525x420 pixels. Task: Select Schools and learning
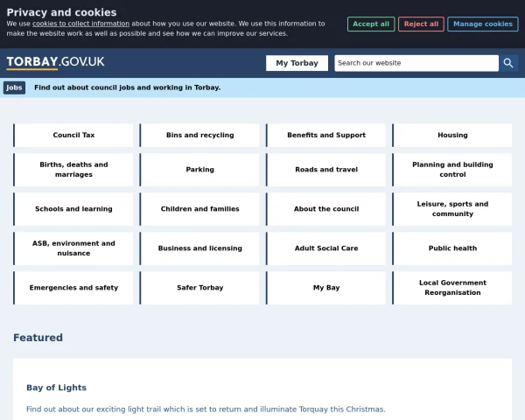(74, 209)
